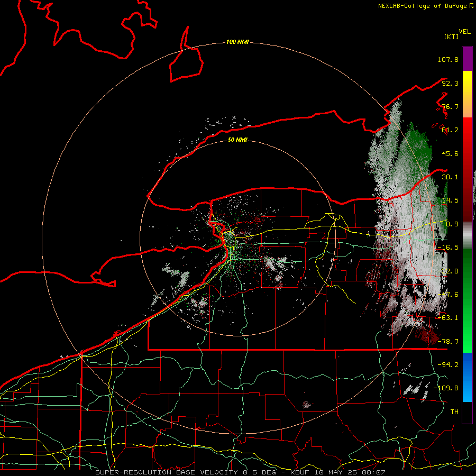Click the -94.2 velocity scale value
This screenshot has width=476, height=476.
tap(448, 365)
